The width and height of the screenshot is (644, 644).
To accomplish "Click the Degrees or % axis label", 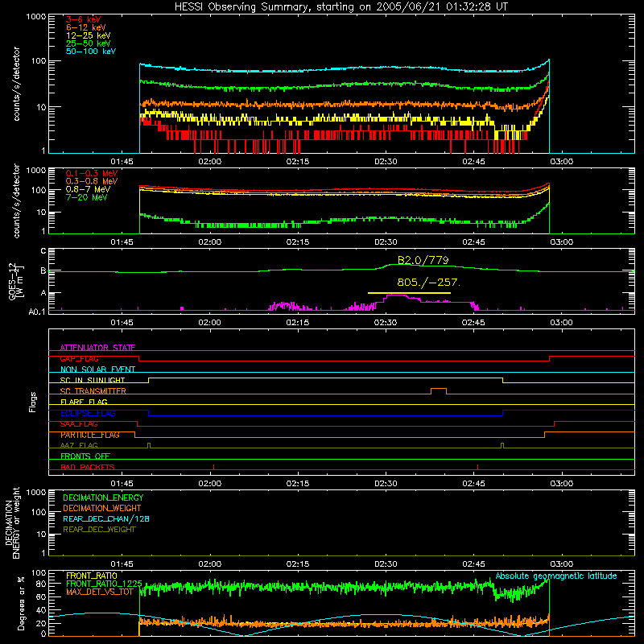I will [x=22, y=603].
